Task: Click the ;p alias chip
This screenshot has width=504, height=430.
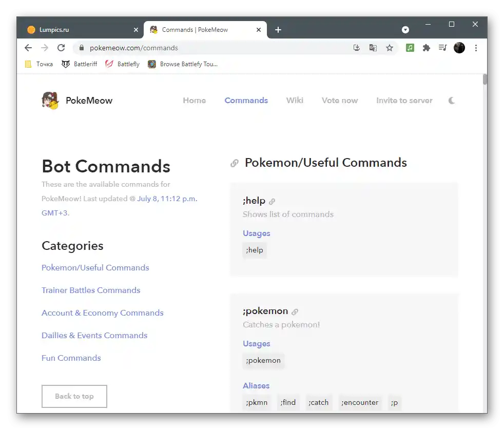Action: tap(394, 403)
